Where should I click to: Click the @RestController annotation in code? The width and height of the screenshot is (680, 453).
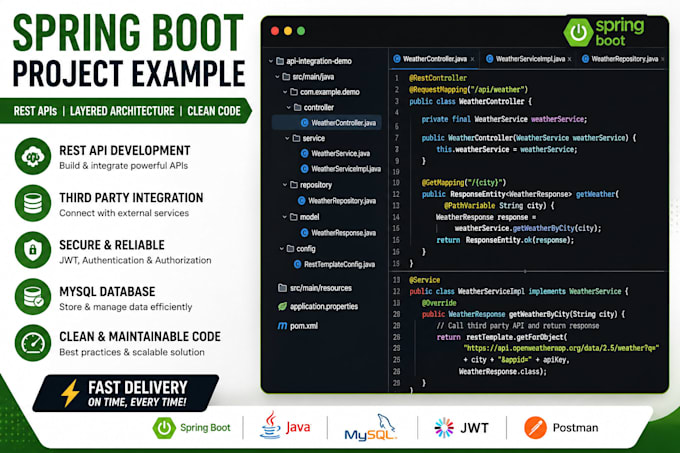point(438,78)
